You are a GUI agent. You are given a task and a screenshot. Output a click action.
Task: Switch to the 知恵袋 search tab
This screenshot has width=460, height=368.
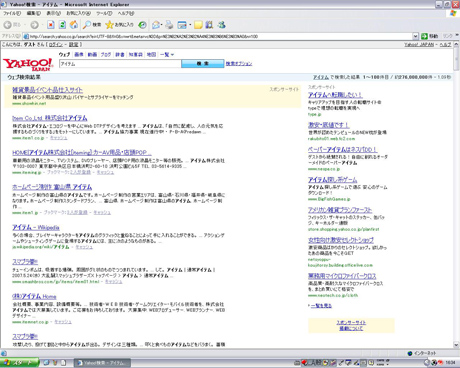pyautogui.click(x=136, y=54)
